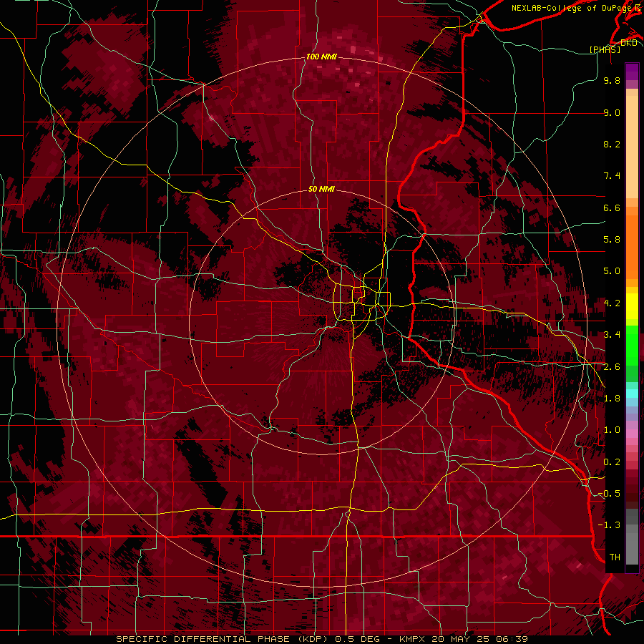Click the "[PHAS]" legend unit label
The height and width of the screenshot is (644, 644).
pyautogui.click(x=605, y=49)
